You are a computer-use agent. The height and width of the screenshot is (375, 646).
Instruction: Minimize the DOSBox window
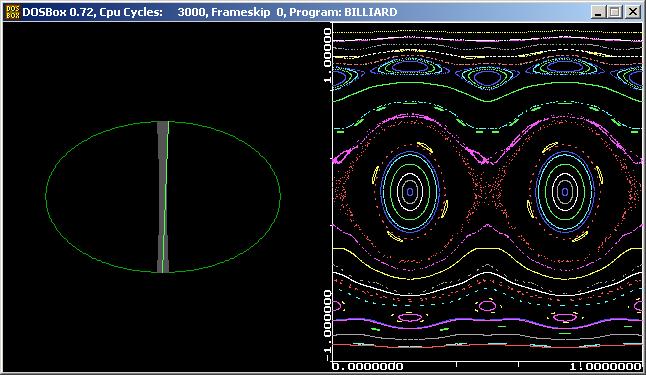tap(597, 12)
